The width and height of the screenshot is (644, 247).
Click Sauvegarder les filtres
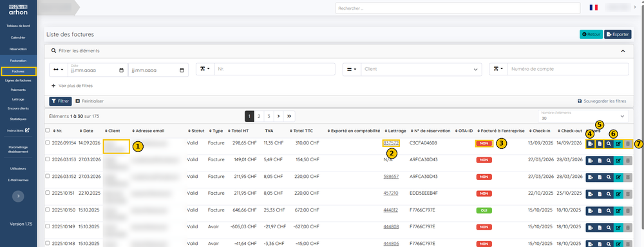click(601, 101)
